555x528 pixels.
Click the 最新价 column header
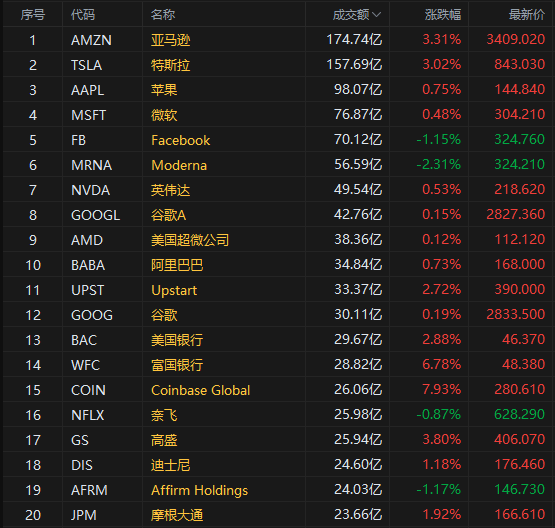[x=527, y=15]
